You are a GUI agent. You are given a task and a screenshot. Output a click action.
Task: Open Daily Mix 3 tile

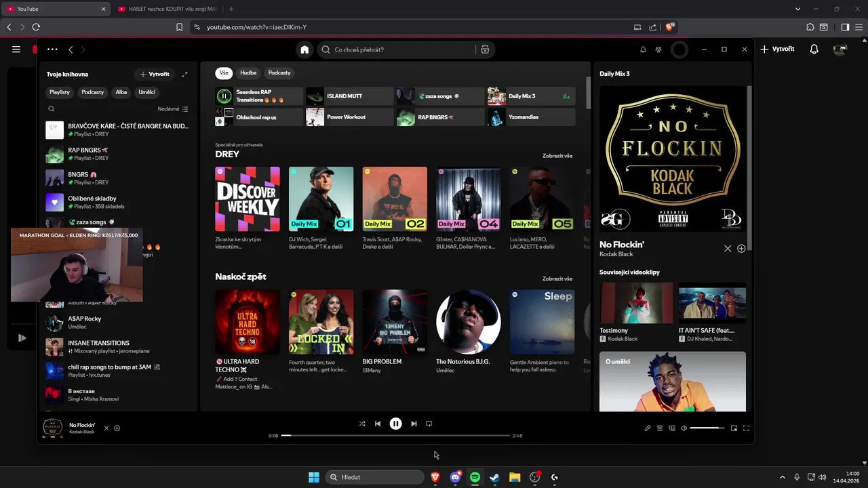tap(531, 96)
